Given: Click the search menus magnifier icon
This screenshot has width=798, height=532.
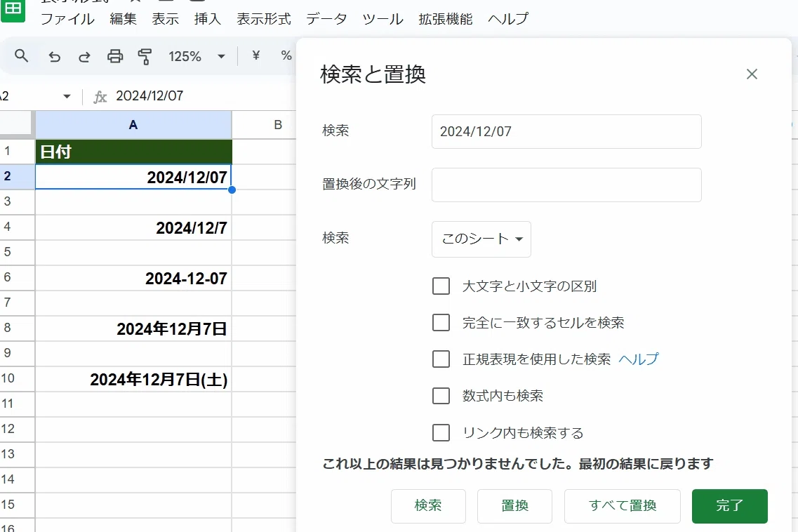Looking at the screenshot, I should 21,55.
